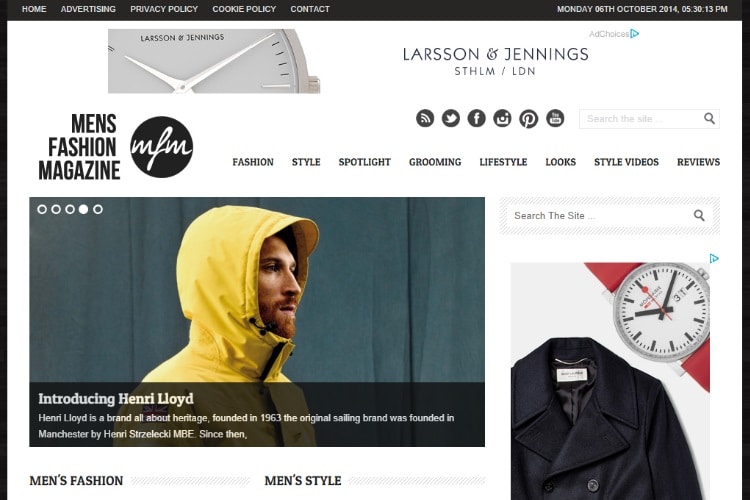
Task: Open the Grooming menu item
Action: tap(435, 162)
